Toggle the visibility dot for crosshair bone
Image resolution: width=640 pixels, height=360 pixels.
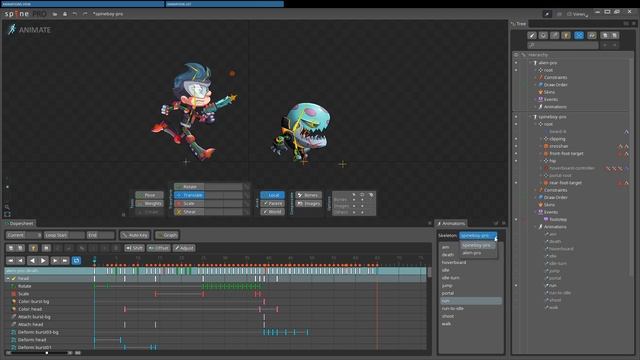click(516, 146)
